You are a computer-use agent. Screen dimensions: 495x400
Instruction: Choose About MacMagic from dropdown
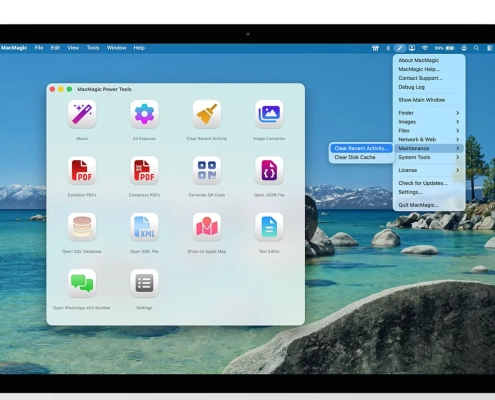click(x=429, y=60)
